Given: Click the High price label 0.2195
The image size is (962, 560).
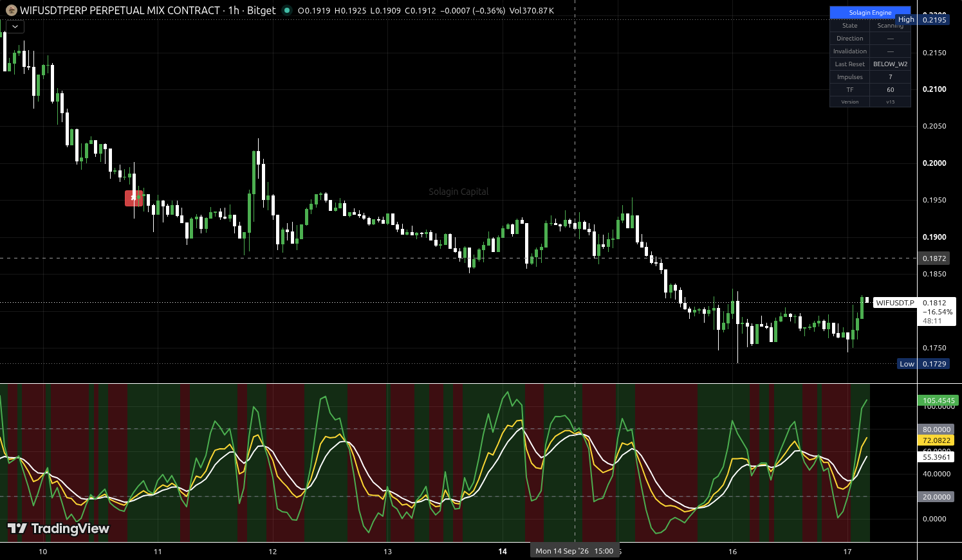Looking at the screenshot, I should point(934,20).
